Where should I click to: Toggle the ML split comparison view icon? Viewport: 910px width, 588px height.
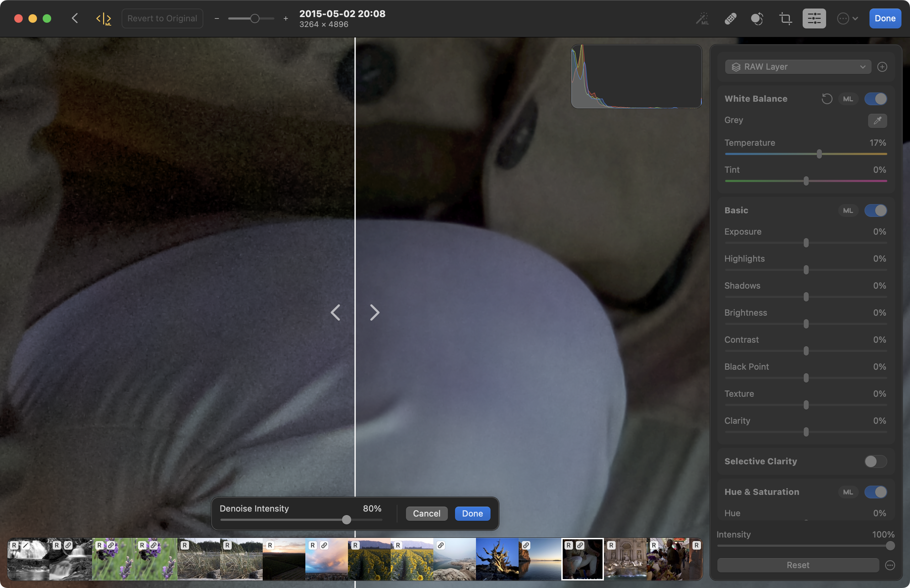point(103,19)
